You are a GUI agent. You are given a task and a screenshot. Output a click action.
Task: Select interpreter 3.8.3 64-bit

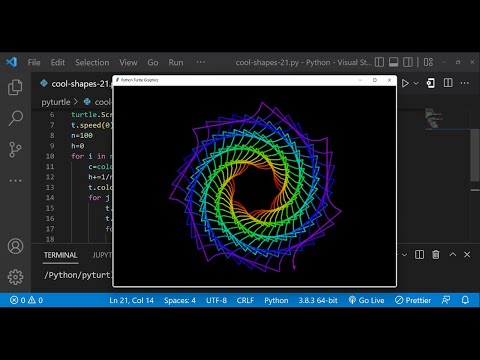(x=318, y=300)
